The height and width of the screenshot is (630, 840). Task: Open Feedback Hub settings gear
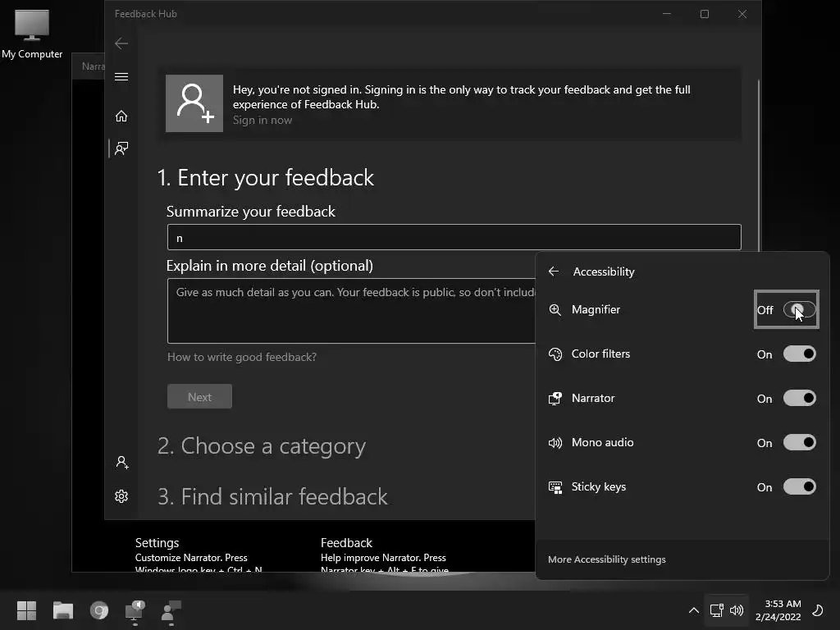121,496
